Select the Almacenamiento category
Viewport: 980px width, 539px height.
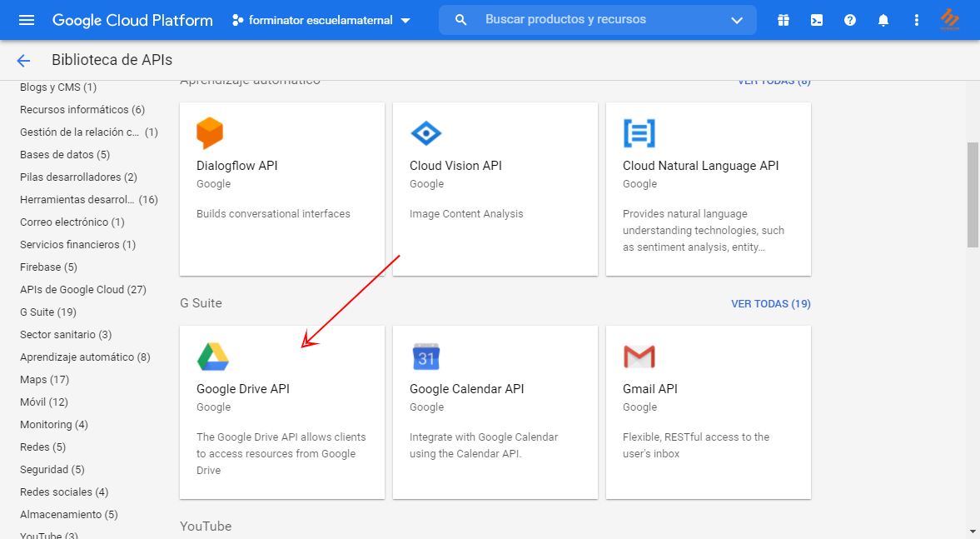pyautogui.click(x=69, y=515)
